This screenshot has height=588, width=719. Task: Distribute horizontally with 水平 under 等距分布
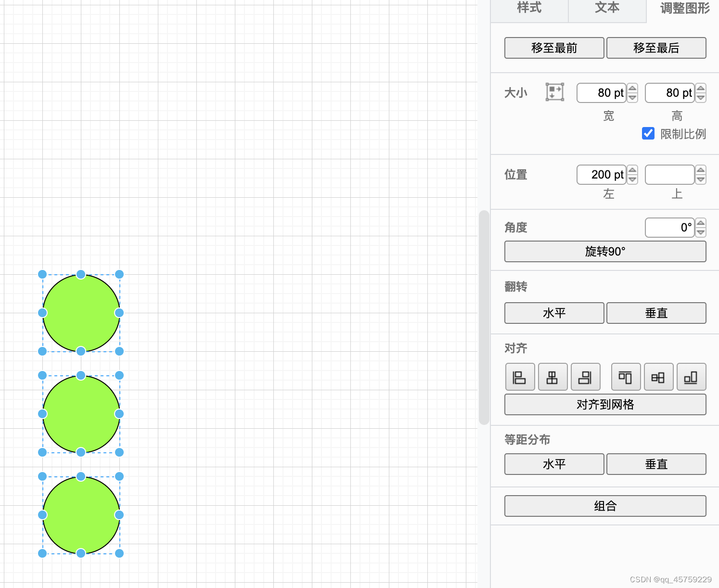554,464
